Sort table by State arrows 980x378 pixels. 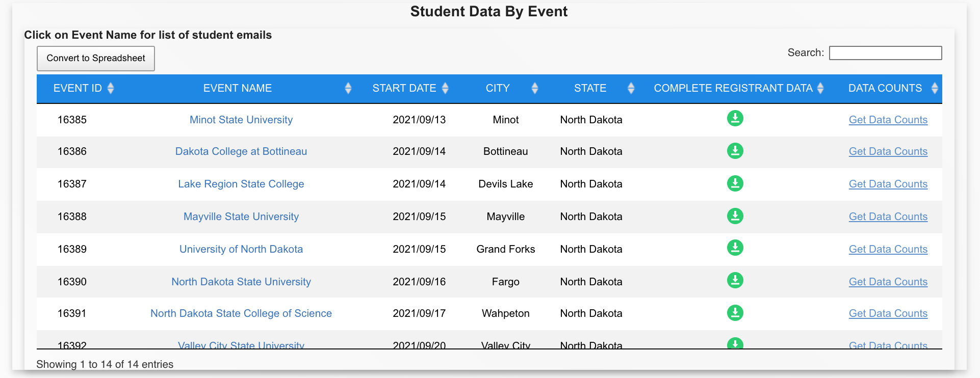click(x=631, y=88)
